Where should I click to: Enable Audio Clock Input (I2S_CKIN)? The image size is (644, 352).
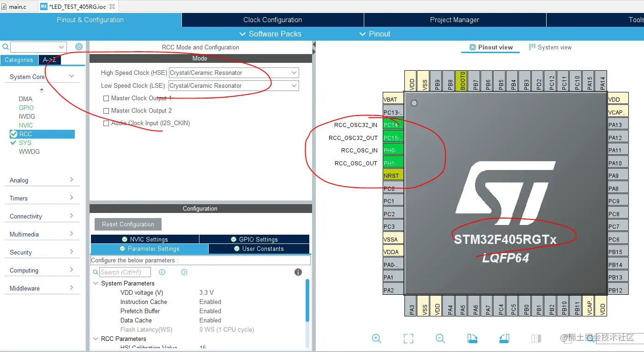coord(106,123)
